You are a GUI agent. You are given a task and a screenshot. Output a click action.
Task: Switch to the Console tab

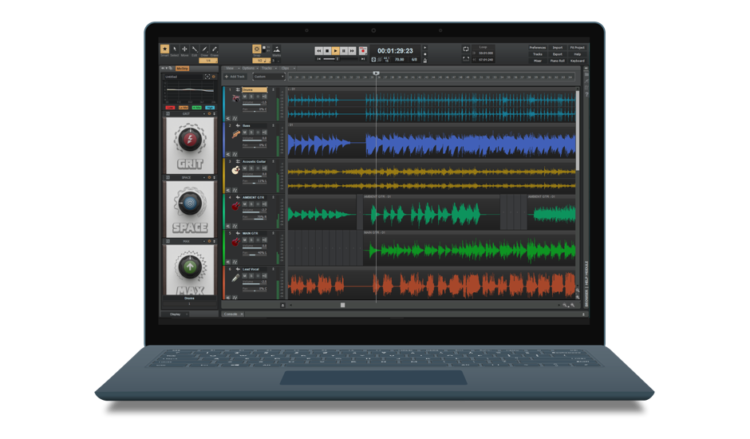pyautogui.click(x=230, y=314)
